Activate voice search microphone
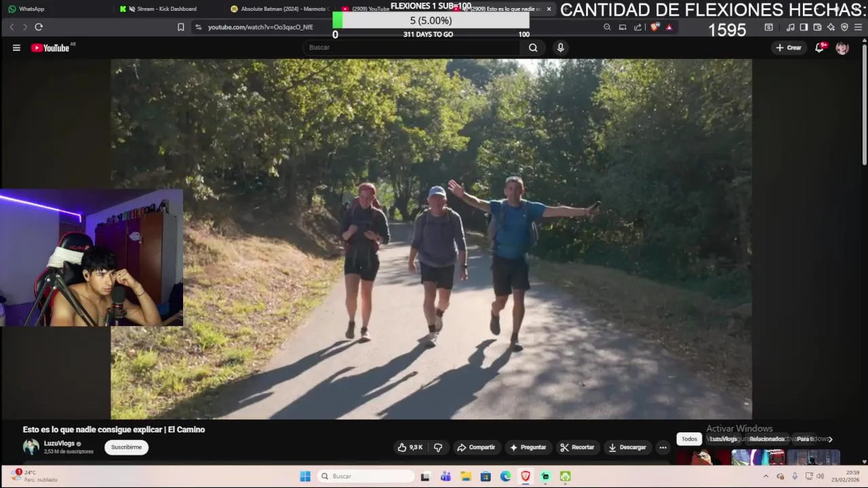Screen dimensions: 868x488 pyautogui.click(x=560, y=47)
